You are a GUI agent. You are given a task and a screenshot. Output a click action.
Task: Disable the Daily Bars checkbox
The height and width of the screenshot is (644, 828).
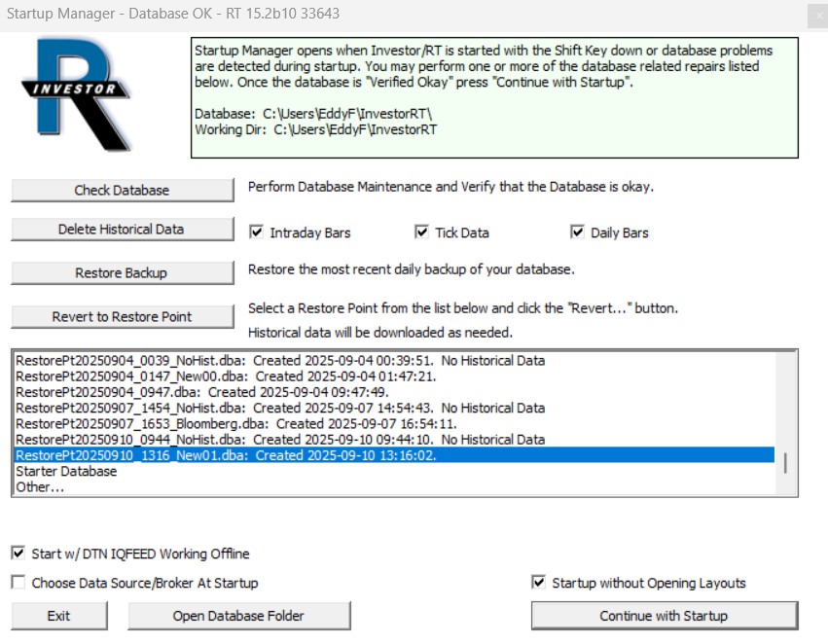[x=577, y=233]
